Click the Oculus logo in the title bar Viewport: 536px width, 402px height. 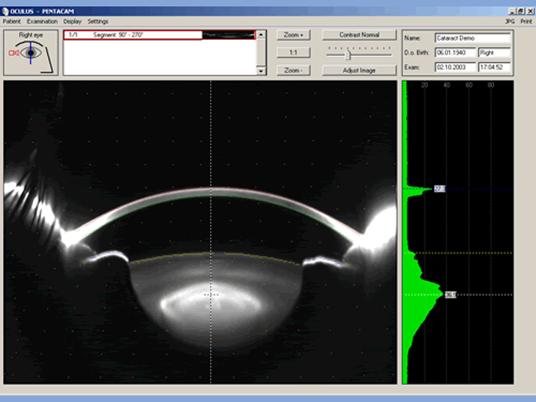(5, 11)
